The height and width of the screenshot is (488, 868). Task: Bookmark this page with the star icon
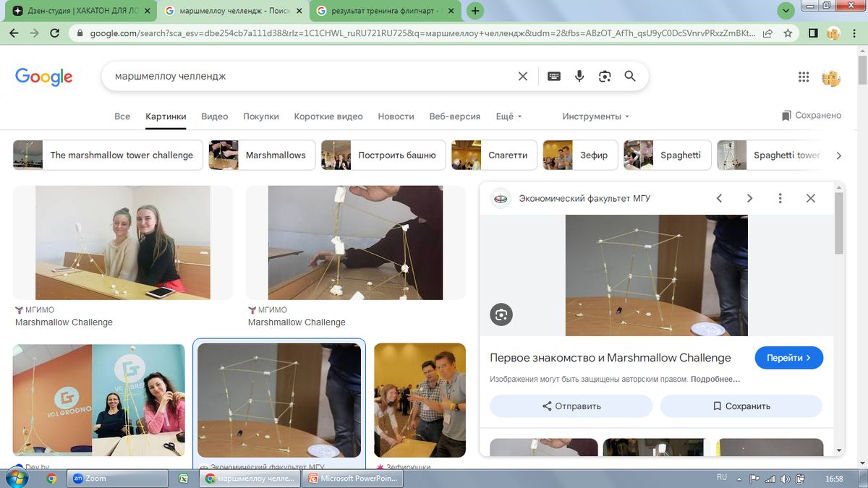coord(788,33)
